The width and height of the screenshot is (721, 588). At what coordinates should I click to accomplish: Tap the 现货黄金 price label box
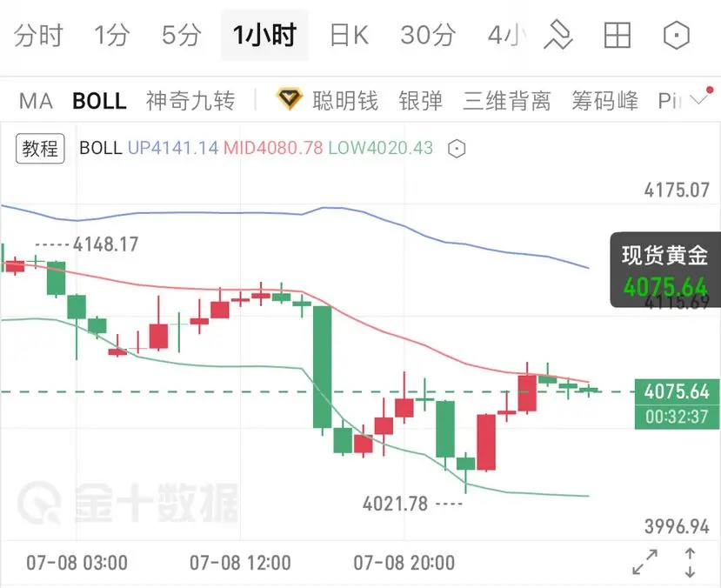click(664, 270)
